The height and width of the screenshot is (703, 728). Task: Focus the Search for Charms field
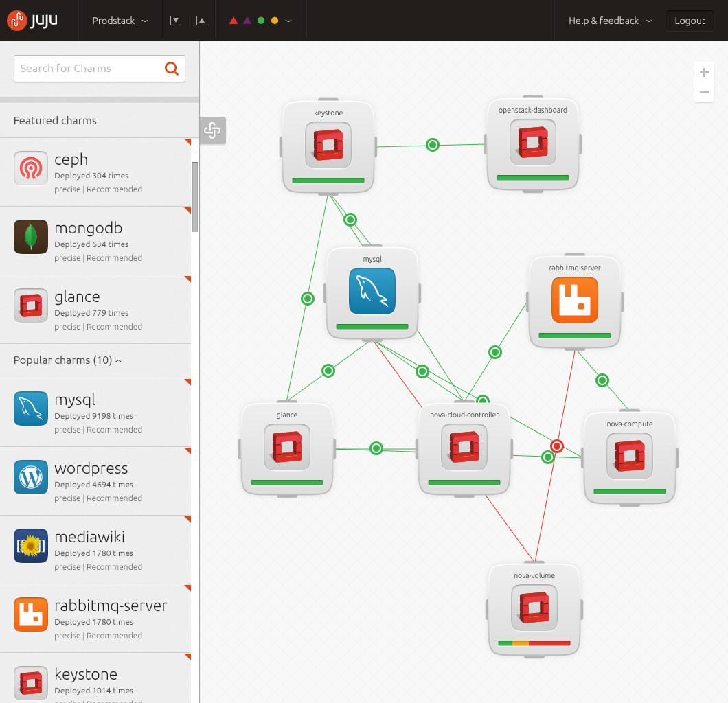pos(100,69)
